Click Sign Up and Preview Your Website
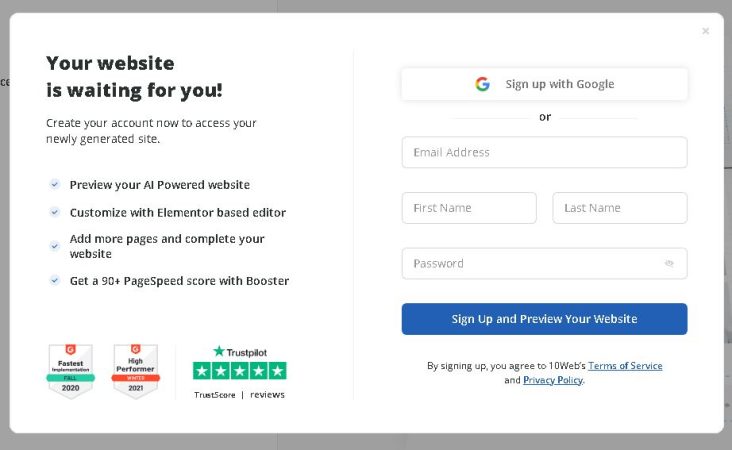Image resolution: width=732 pixels, height=450 pixels. click(544, 319)
